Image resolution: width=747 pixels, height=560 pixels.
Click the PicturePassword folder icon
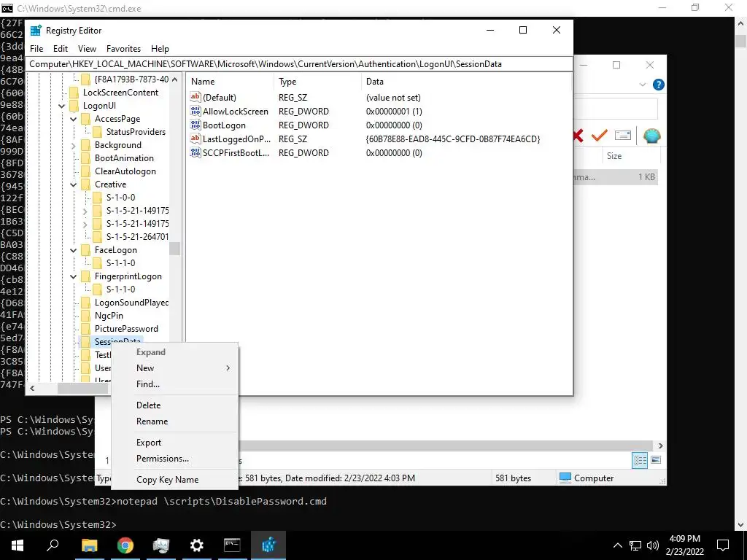(86, 329)
